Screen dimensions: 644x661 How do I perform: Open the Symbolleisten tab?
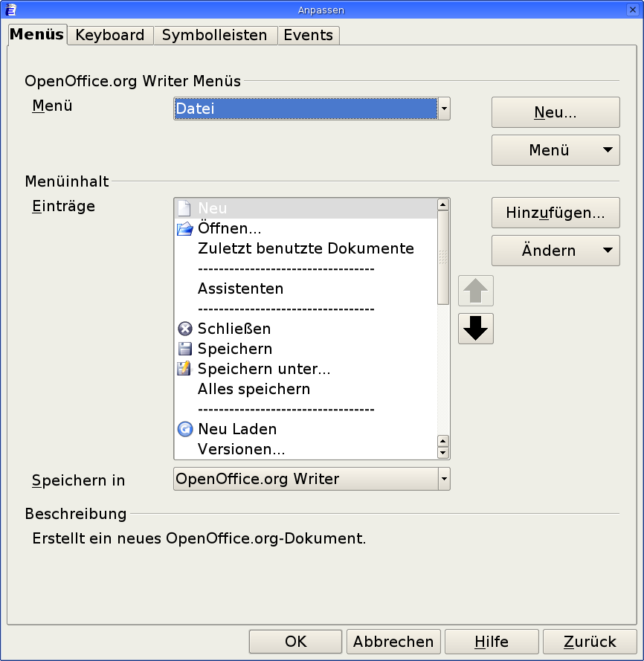coord(215,35)
